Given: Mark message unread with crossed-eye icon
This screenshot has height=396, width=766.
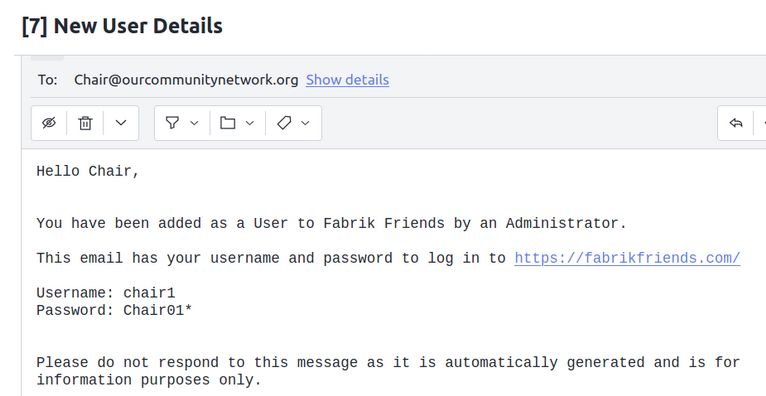Looking at the screenshot, I should click(x=49, y=123).
